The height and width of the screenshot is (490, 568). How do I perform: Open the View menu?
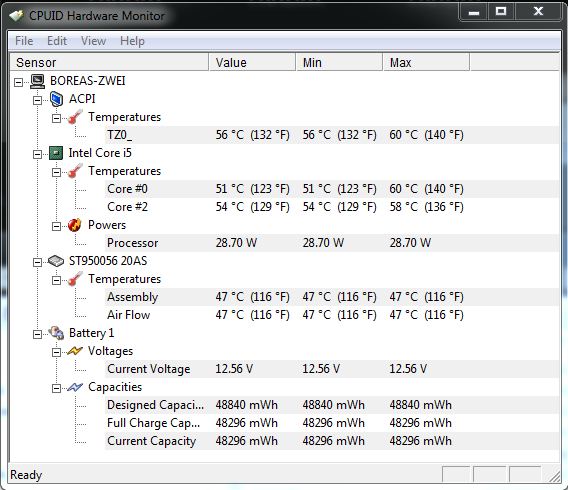click(x=93, y=41)
